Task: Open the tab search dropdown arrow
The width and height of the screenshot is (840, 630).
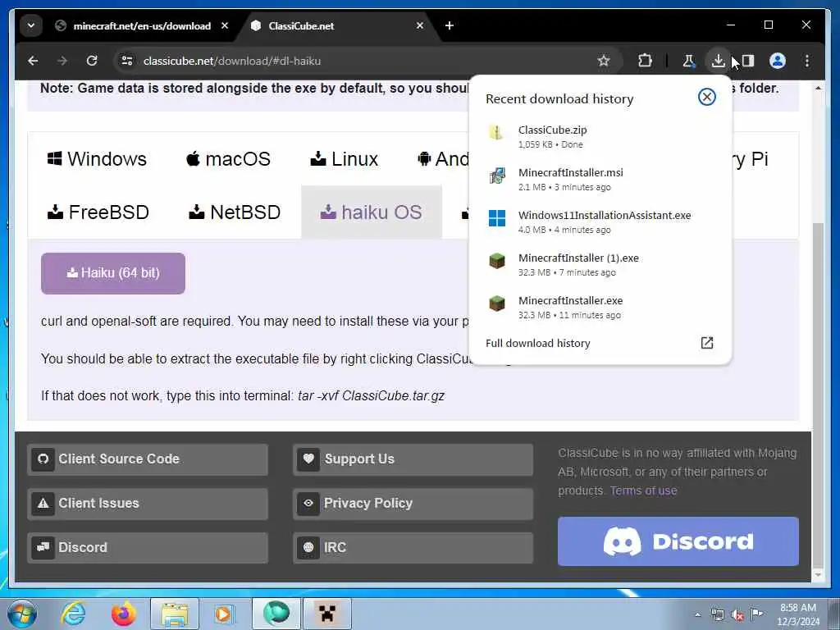Action: point(31,25)
